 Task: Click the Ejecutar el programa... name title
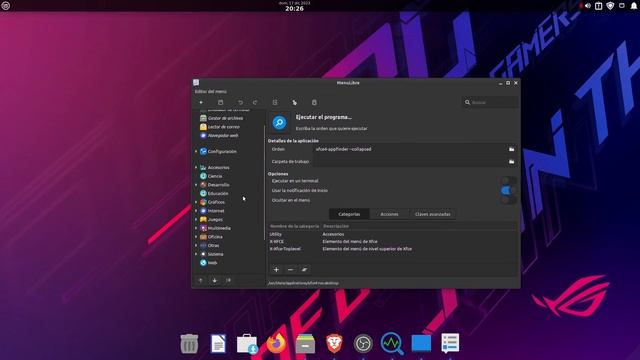(x=324, y=117)
